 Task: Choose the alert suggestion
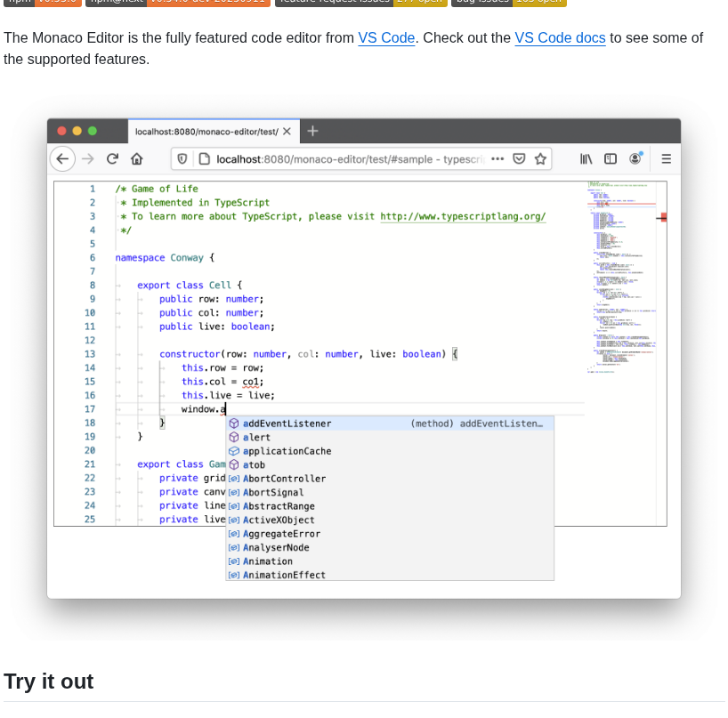tap(390, 437)
